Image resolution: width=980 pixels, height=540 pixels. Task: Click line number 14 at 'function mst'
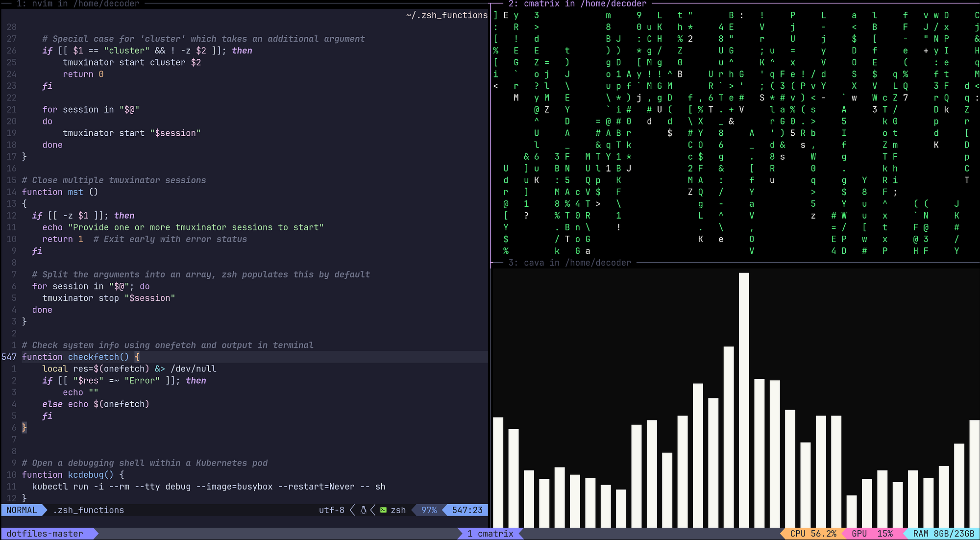pyautogui.click(x=11, y=192)
